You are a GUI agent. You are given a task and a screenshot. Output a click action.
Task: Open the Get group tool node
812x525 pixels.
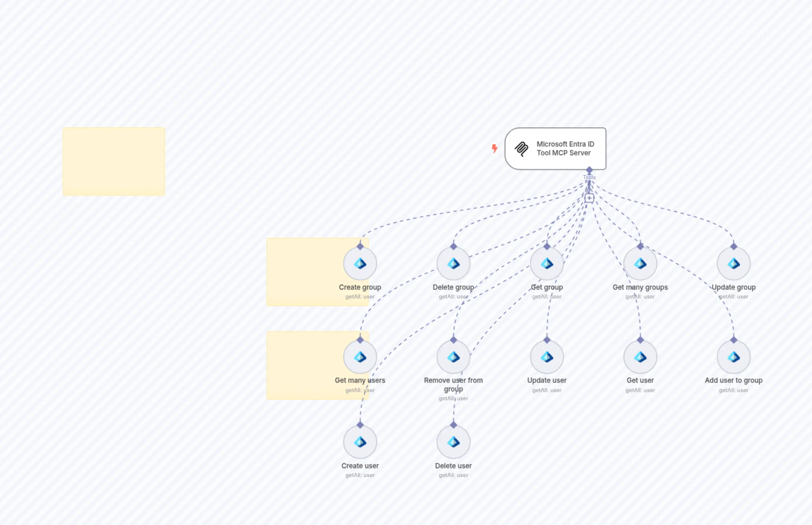click(x=547, y=263)
